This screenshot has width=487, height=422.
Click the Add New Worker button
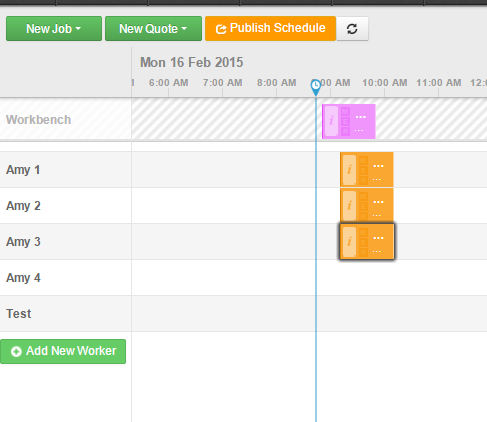pos(63,351)
